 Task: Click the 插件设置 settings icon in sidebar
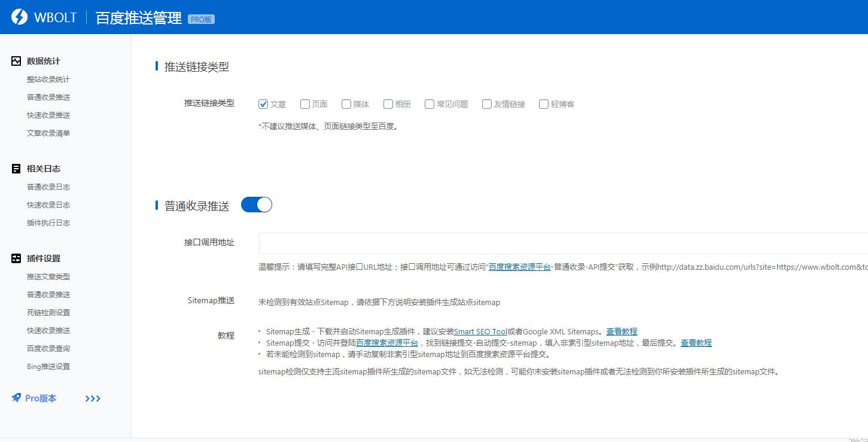coord(15,258)
